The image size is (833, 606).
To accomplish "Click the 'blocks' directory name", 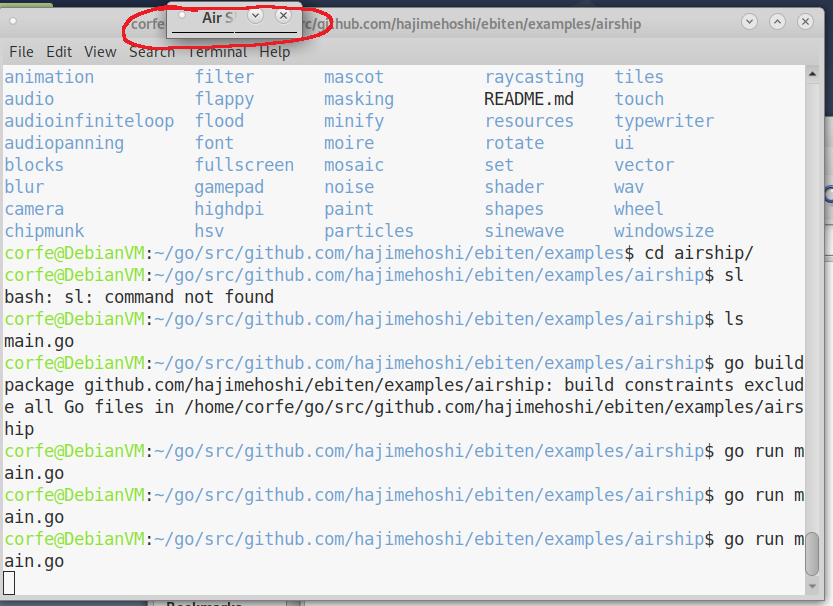I will point(35,165).
